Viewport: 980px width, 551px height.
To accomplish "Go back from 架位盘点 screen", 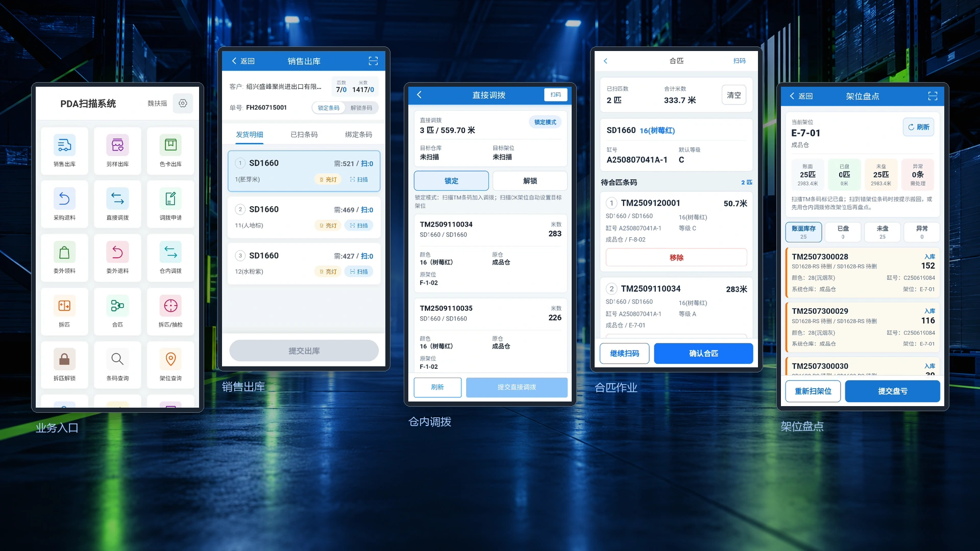I will pyautogui.click(x=801, y=96).
